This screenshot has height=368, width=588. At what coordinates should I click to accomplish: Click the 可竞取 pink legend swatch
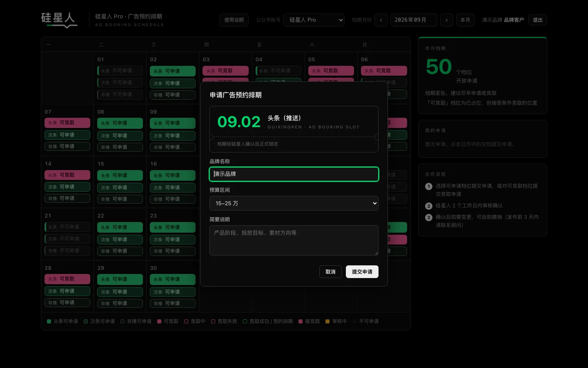(x=159, y=321)
